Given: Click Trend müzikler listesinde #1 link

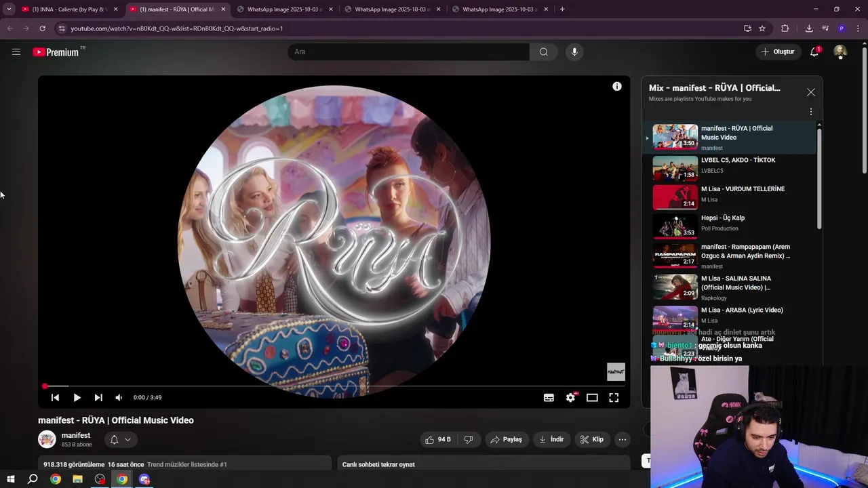Looking at the screenshot, I should 186,464.
